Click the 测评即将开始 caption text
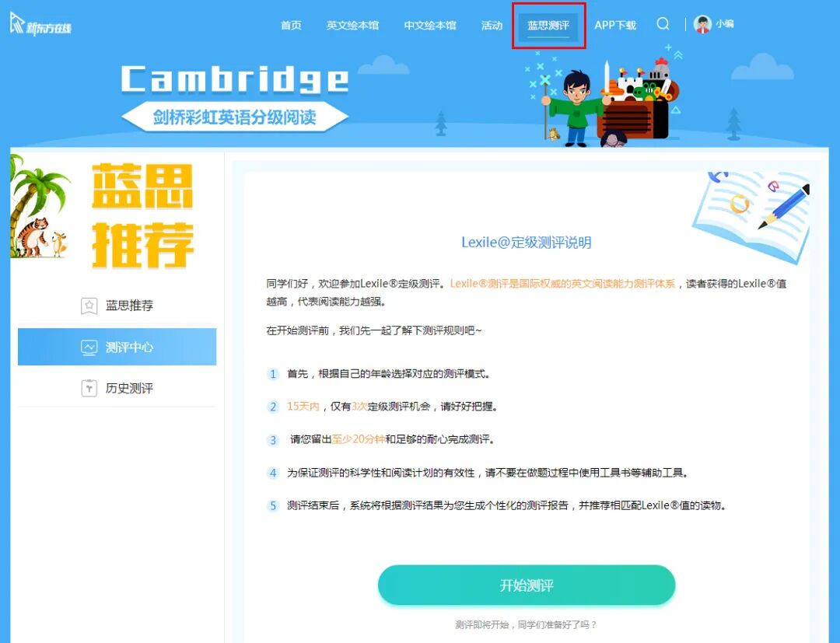The height and width of the screenshot is (643, 840). click(x=526, y=624)
